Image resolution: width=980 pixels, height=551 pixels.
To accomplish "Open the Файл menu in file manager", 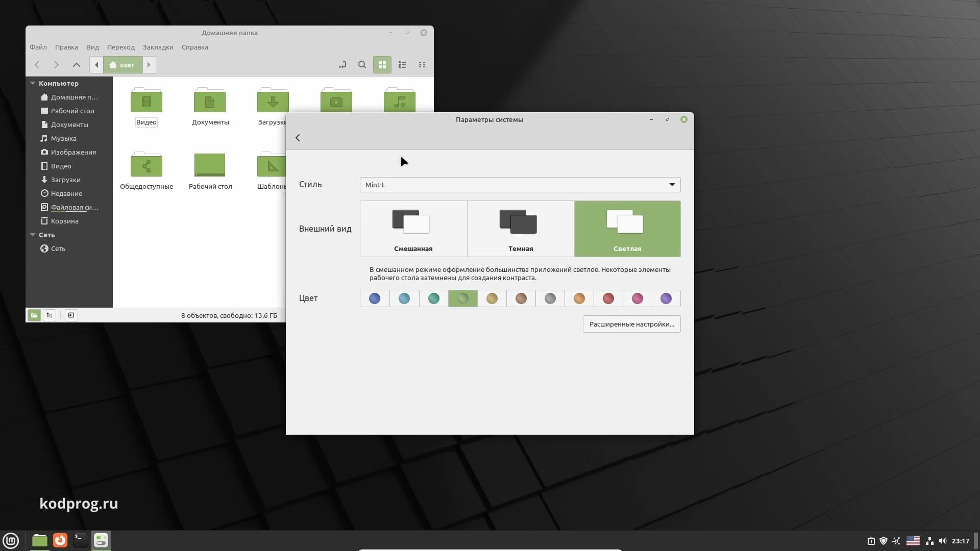I will point(38,47).
